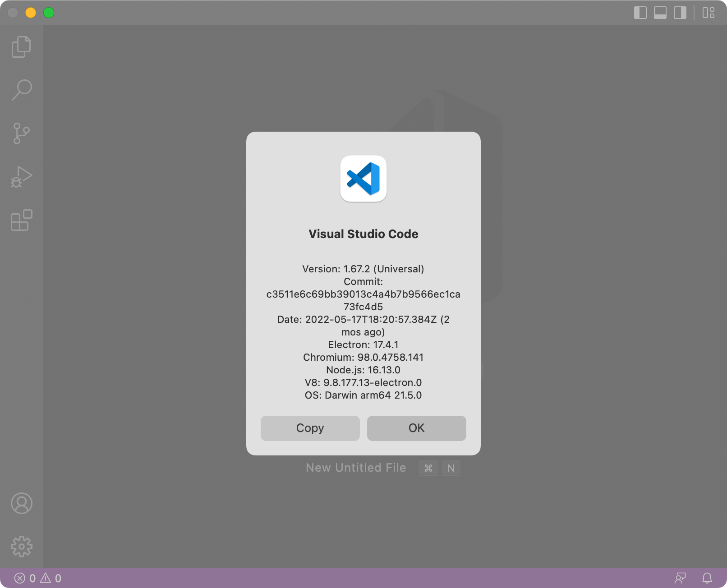Open the Source Control view
727x588 pixels.
[21, 133]
